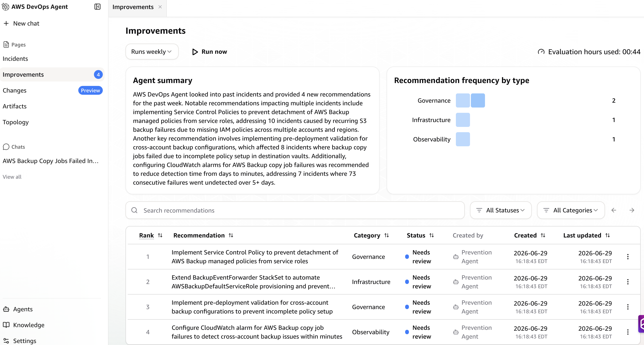Click Prevention Agent icon in rank 1 row
The height and width of the screenshot is (345, 644).
click(x=456, y=257)
